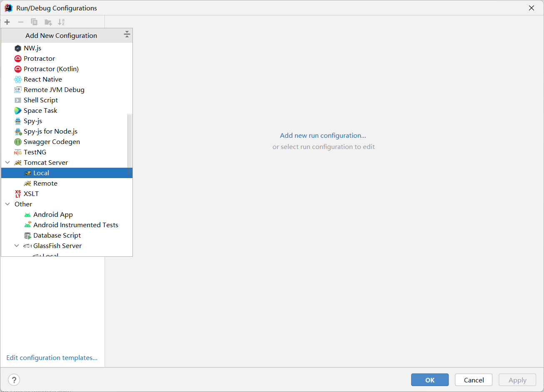Image resolution: width=544 pixels, height=392 pixels.
Task: Click the Move into new folder icon
Action: tap(48, 22)
